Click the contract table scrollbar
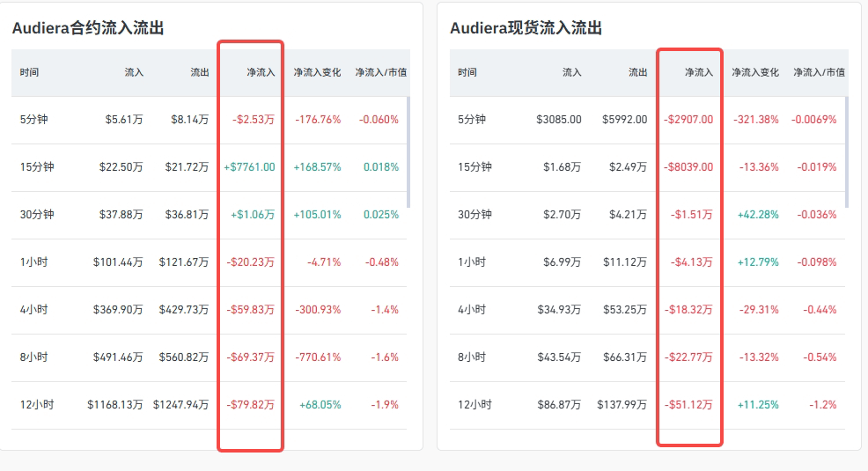868x471 pixels. [408, 152]
